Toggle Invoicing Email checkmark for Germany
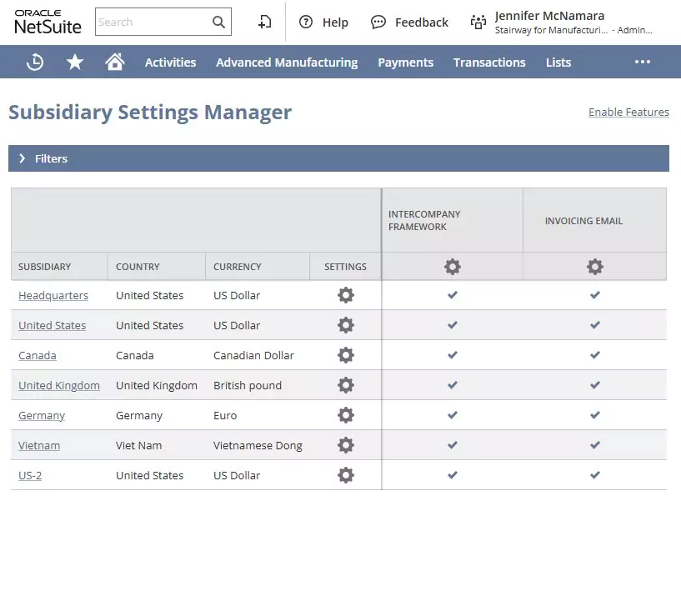The image size is (681, 616). click(x=594, y=415)
